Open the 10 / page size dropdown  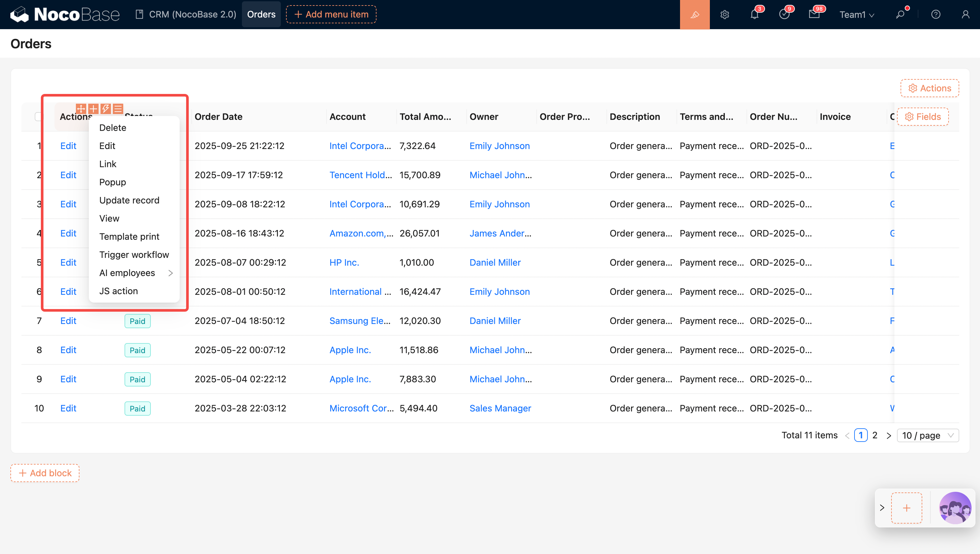pyautogui.click(x=927, y=435)
